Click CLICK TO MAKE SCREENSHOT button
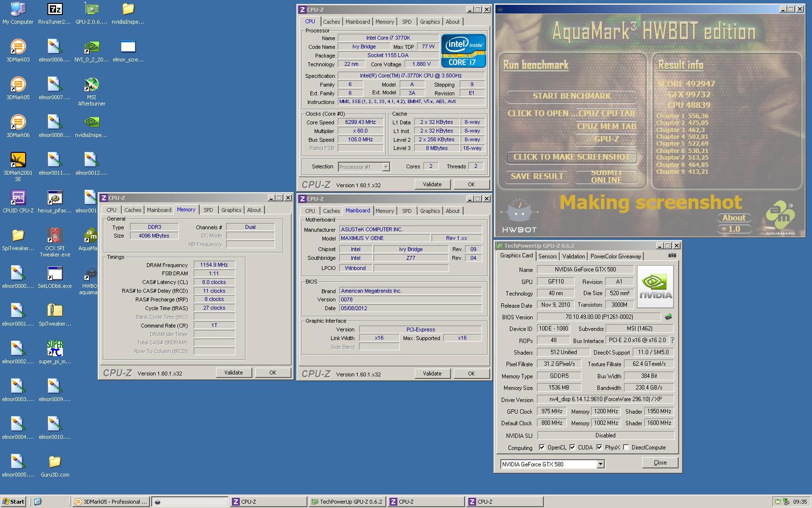This screenshot has width=812, height=508. tap(571, 157)
